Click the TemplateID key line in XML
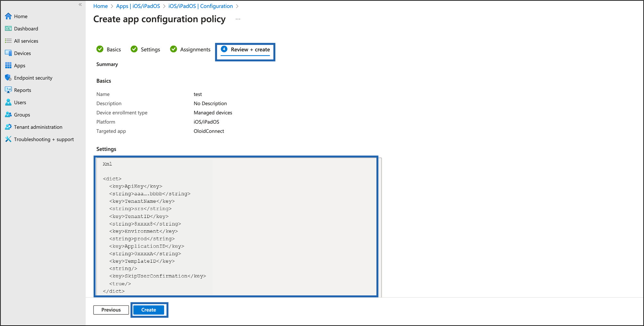This screenshot has height=326, width=644. [x=142, y=261]
